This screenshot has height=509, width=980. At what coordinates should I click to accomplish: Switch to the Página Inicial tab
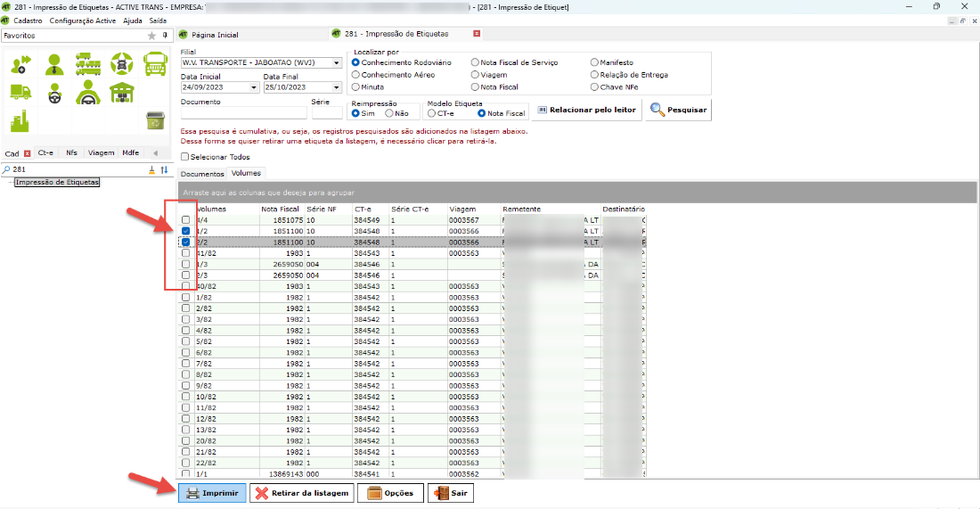tap(215, 35)
